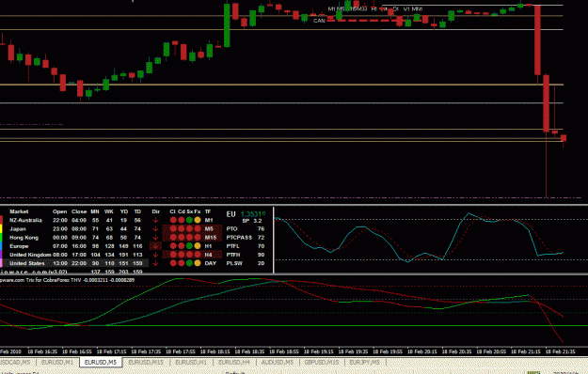588x374 pixels.
Task: Click the red Cd dot in the H4 row
Action: [x=182, y=255]
